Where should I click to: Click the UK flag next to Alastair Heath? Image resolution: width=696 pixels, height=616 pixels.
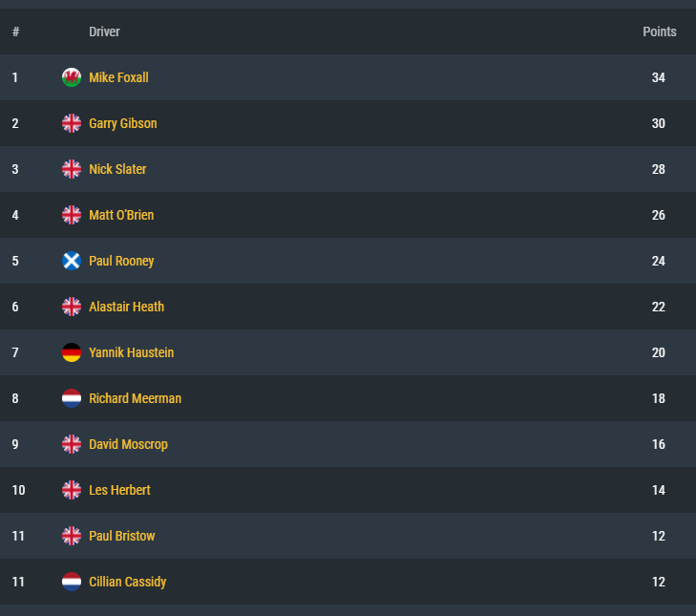point(72,307)
